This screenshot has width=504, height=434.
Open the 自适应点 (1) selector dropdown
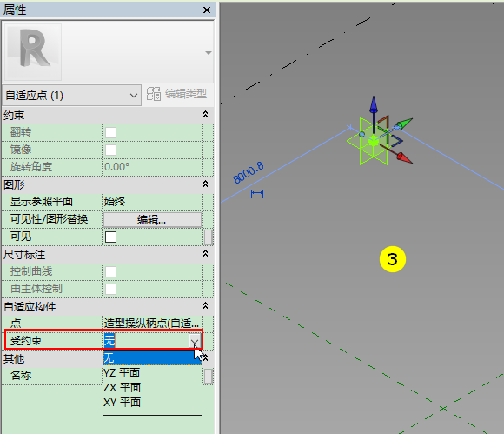coord(71,95)
